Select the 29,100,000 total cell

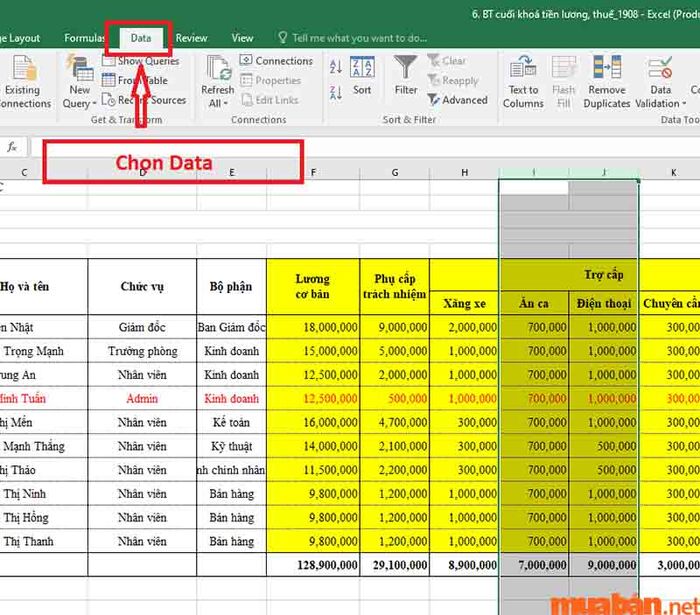coord(395,565)
